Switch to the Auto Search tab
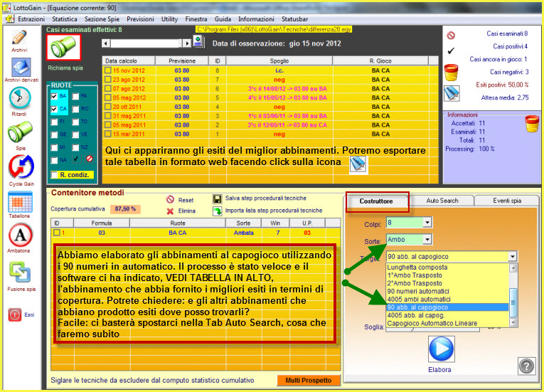 click(442, 201)
